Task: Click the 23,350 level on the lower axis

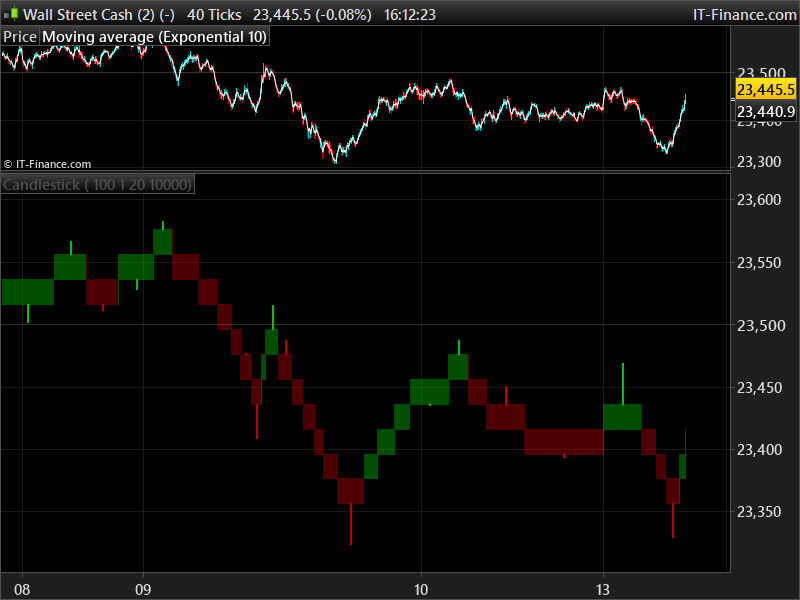Action: [759, 512]
